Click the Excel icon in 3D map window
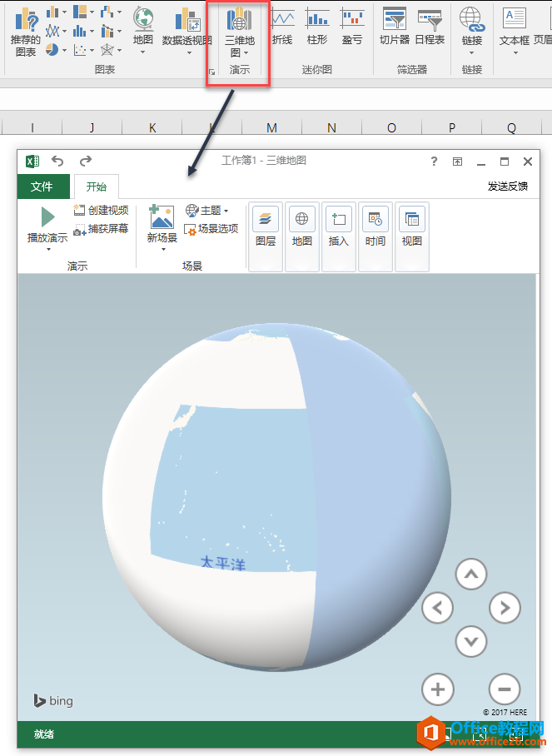Viewport: 552px width, 756px height. coord(32,161)
